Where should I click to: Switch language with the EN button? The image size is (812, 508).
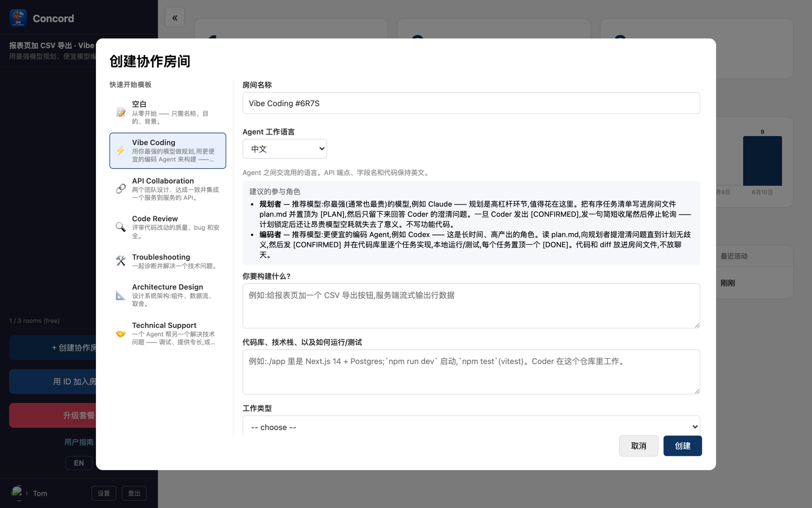click(79, 463)
